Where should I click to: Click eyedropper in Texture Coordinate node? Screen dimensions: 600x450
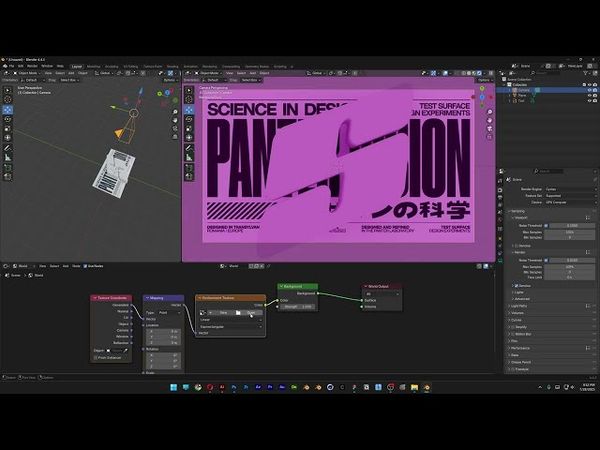point(126,350)
